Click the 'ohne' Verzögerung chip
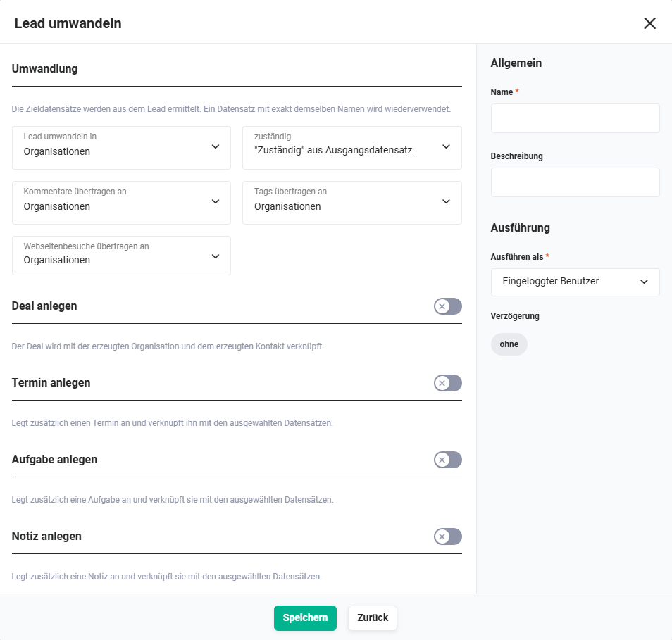Viewport: 672px width, 640px height. pyautogui.click(x=509, y=344)
